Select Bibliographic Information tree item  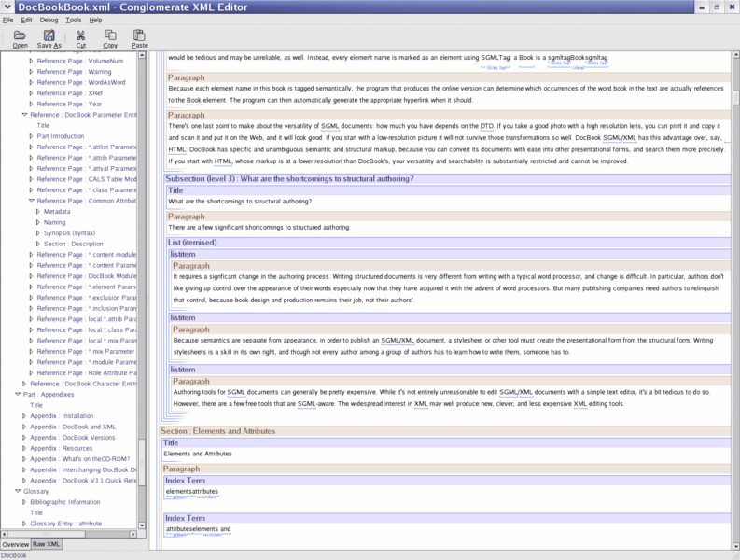(x=65, y=502)
